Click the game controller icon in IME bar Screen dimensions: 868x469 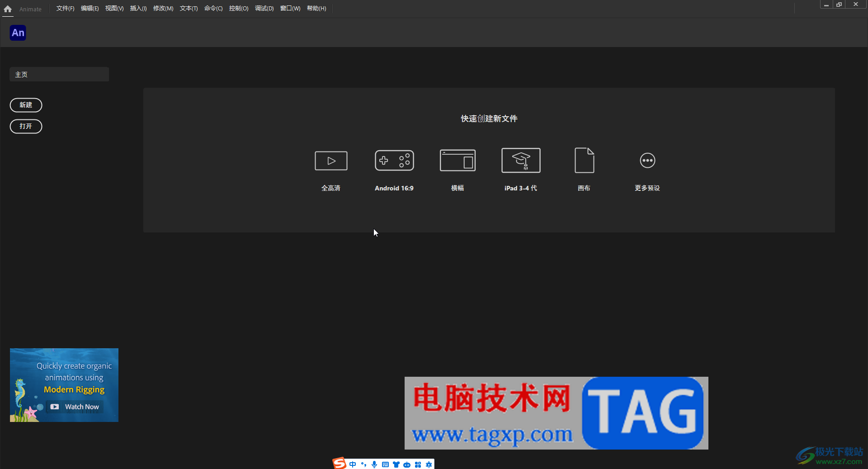point(407,464)
